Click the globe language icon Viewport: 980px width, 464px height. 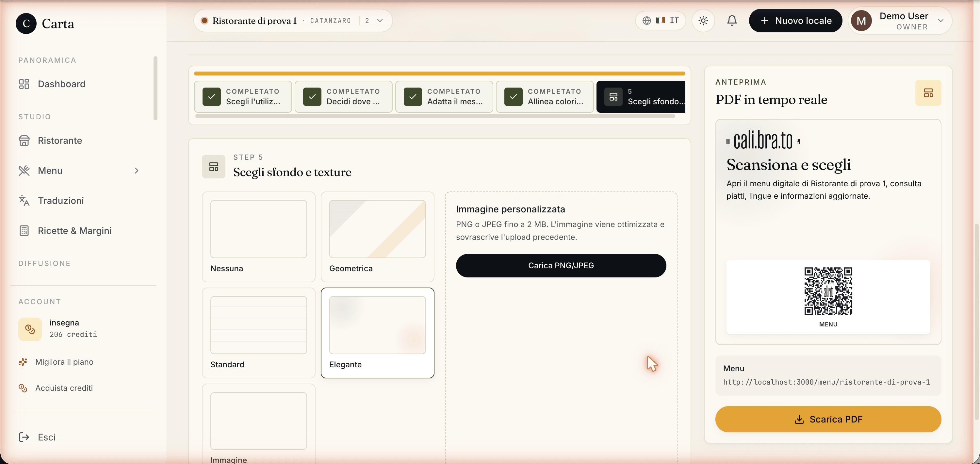pyautogui.click(x=646, y=21)
